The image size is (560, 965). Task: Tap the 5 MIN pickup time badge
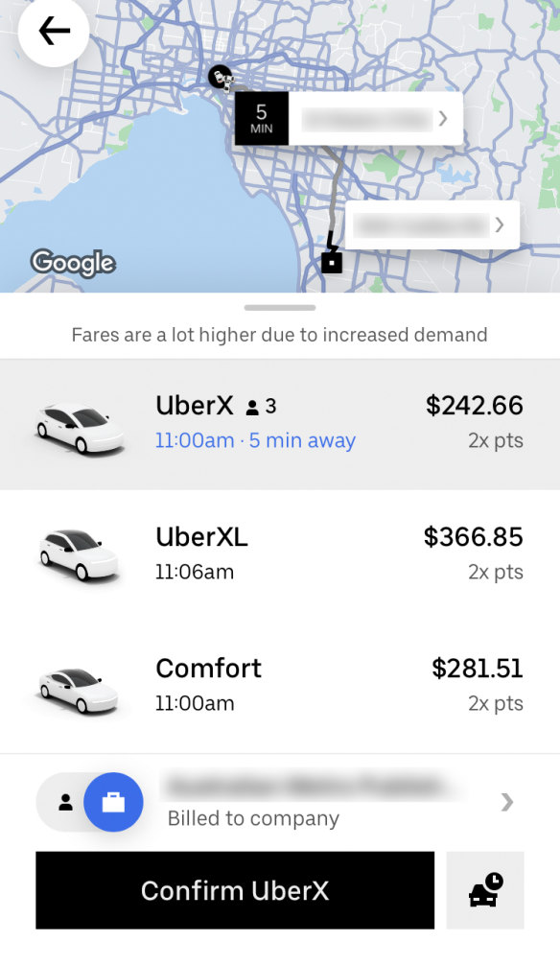click(261, 118)
